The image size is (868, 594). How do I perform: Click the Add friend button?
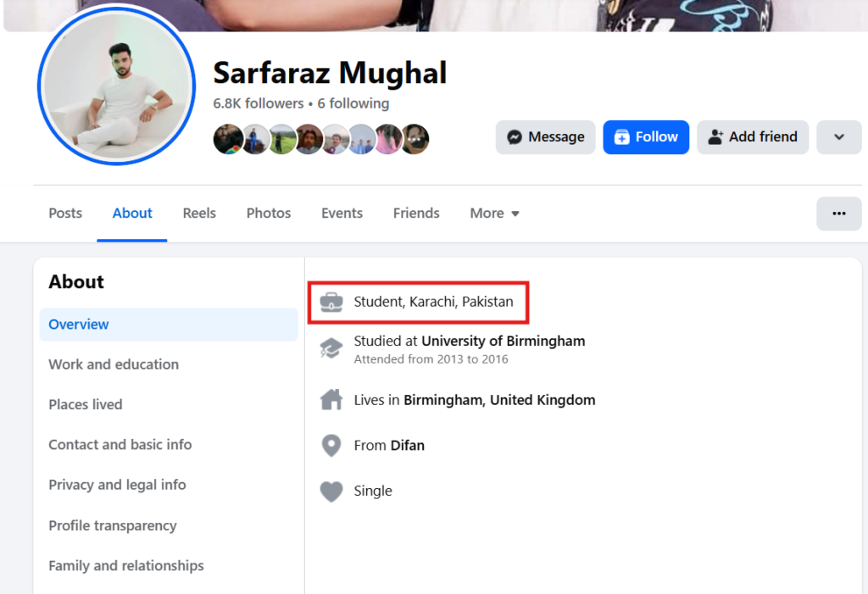pyautogui.click(x=753, y=137)
